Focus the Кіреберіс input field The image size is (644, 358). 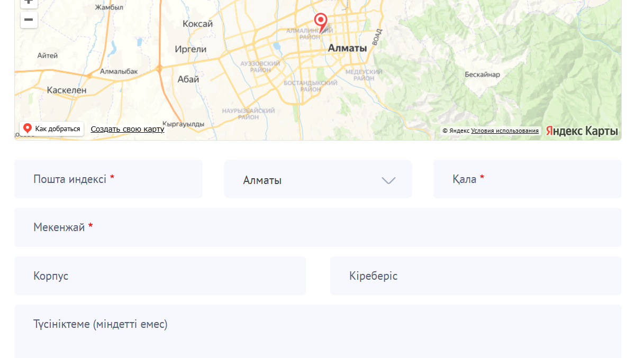(x=476, y=276)
